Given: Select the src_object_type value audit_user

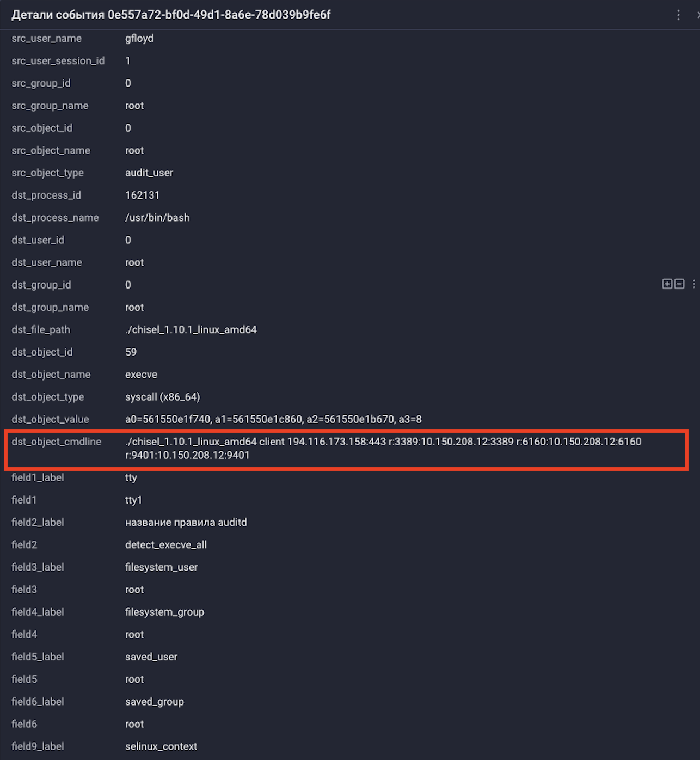Looking at the screenshot, I should pyautogui.click(x=149, y=173).
